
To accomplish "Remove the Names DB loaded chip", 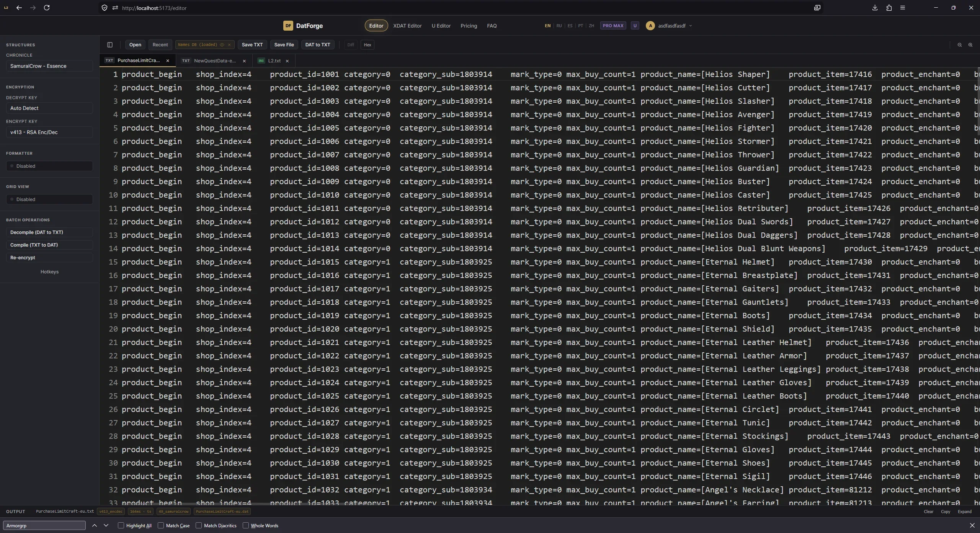I will pyautogui.click(x=229, y=45).
